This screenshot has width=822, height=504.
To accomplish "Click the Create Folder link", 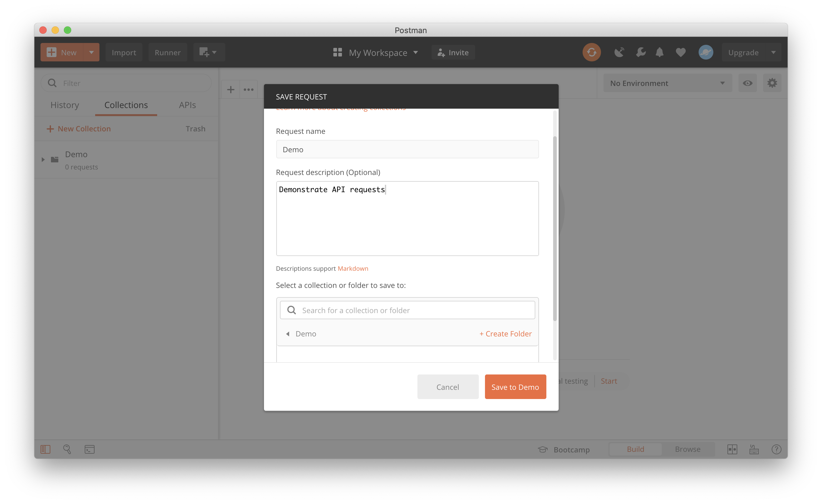I will pyautogui.click(x=506, y=334).
